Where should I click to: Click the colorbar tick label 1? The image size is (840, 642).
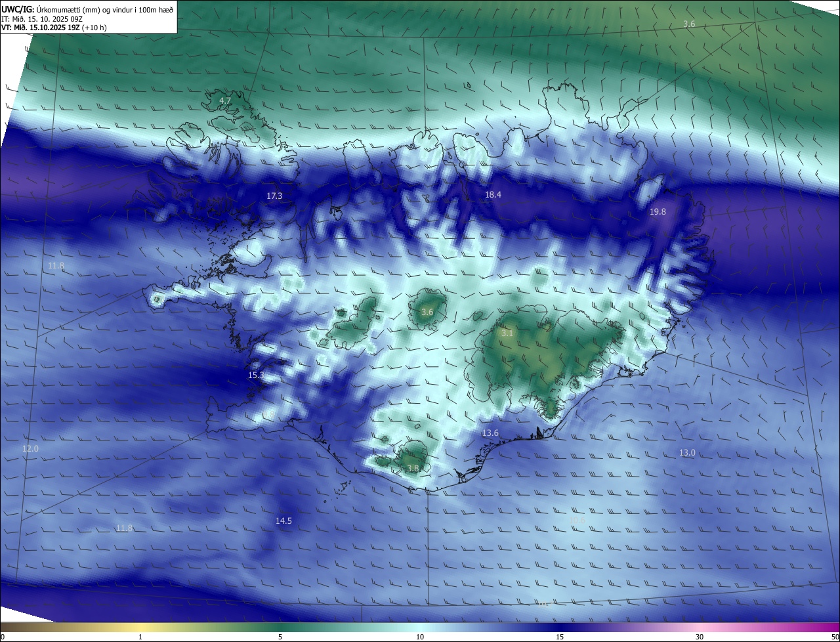(x=140, y=637)
